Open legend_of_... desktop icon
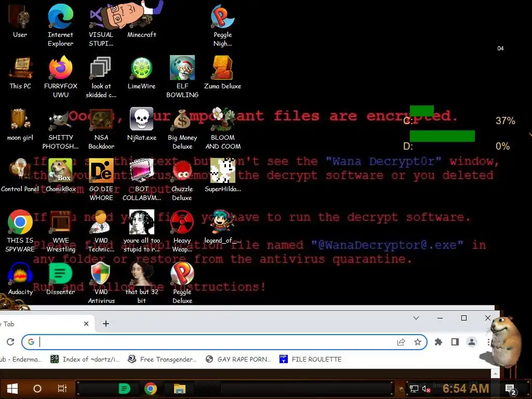This screenshot has width=532, height=399. (222, 227)
